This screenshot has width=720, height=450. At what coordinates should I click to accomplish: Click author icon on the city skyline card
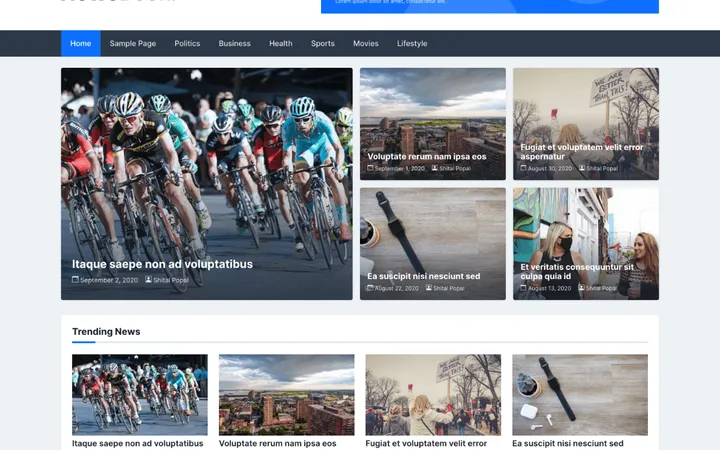(434, 168)
